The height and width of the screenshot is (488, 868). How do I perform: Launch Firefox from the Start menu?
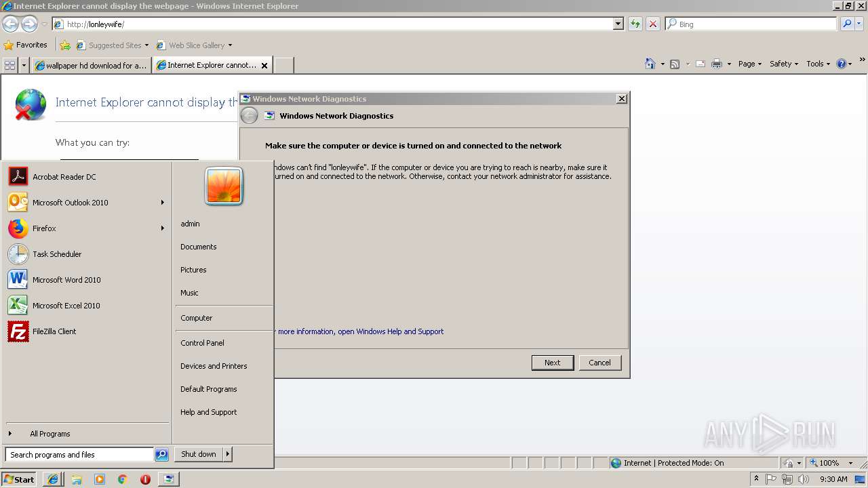click(86, 228)
